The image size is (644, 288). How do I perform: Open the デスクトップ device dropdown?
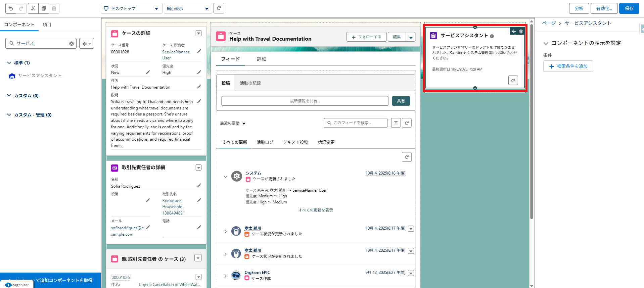click(x=131, y=8)
